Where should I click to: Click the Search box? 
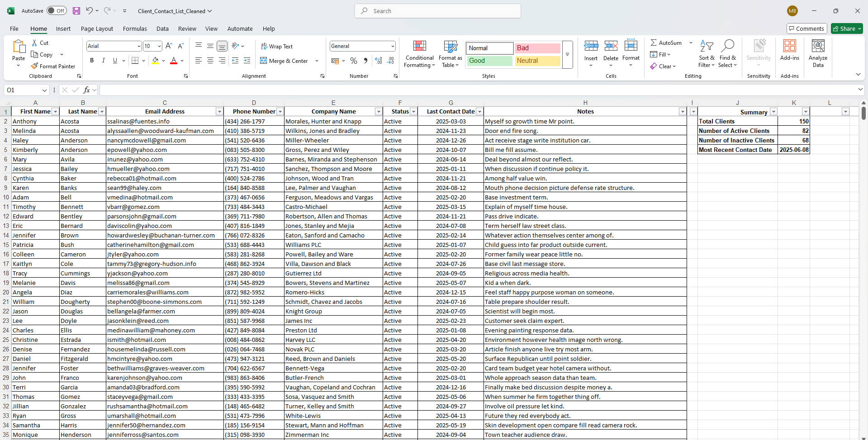[x=438, y=11]
